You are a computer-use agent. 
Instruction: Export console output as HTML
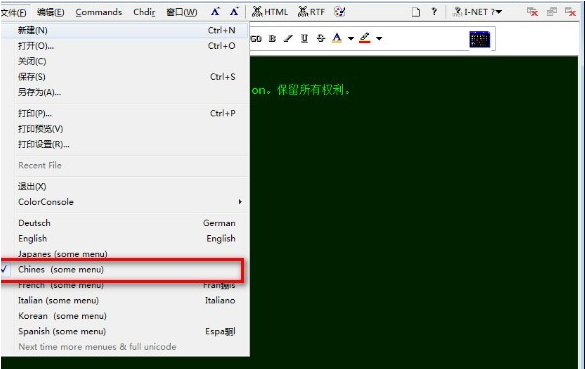[270, 12]
